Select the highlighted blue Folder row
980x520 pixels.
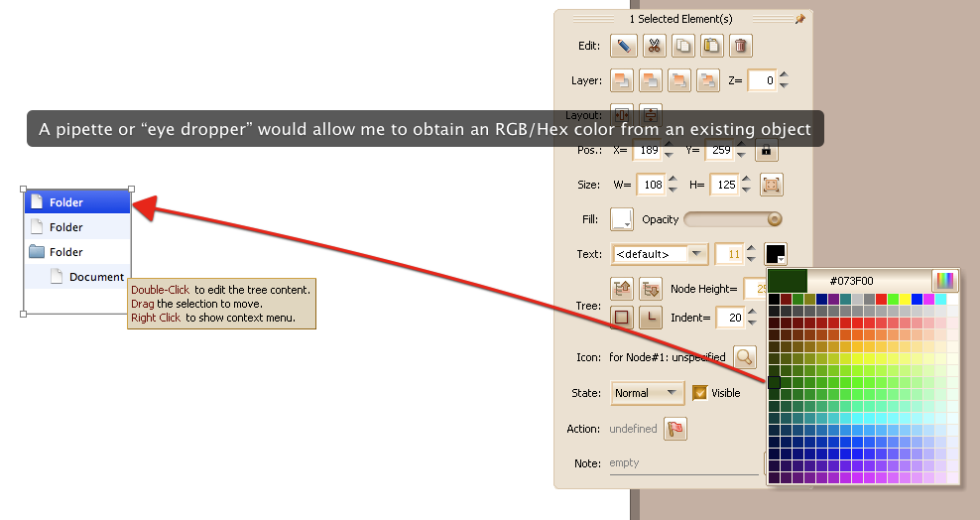(77, 201)
